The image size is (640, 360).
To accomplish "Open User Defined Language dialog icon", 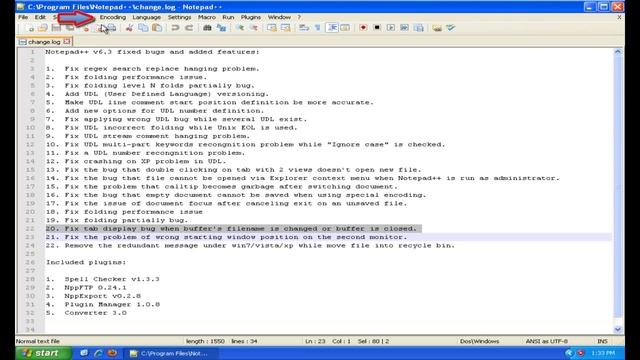I will [x=345, y=28].
